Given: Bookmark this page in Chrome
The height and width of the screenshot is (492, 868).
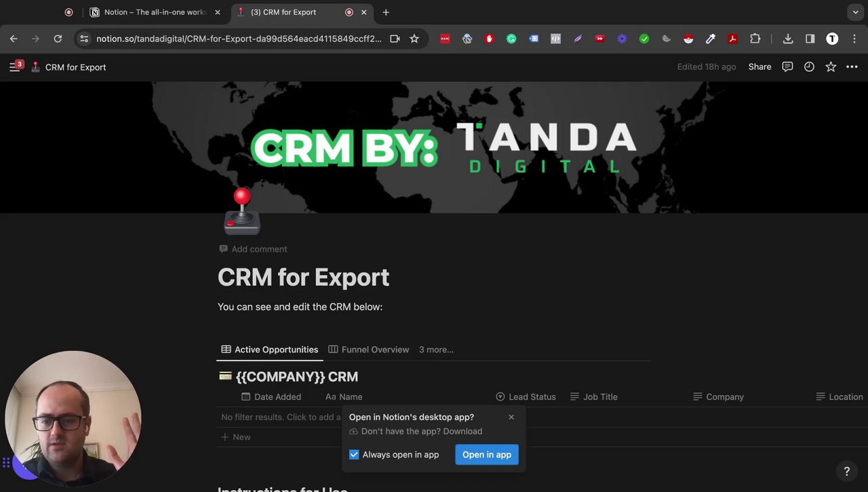Looking at the screenshot, I should [414, 39].
